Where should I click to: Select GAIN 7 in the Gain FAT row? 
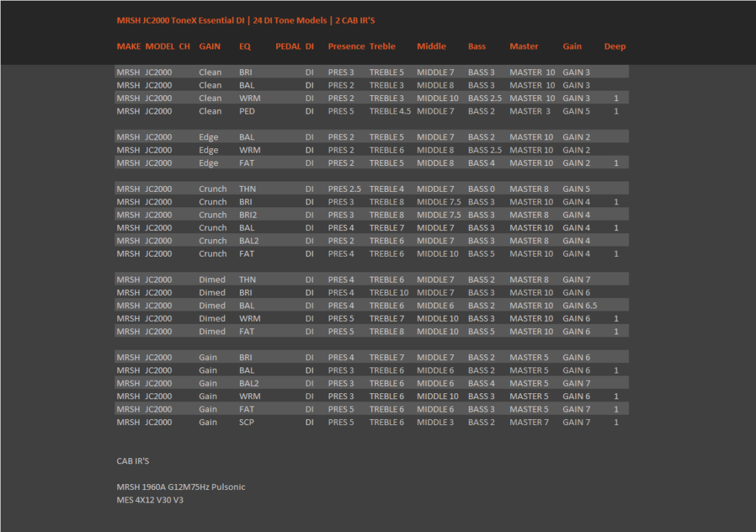576,410
